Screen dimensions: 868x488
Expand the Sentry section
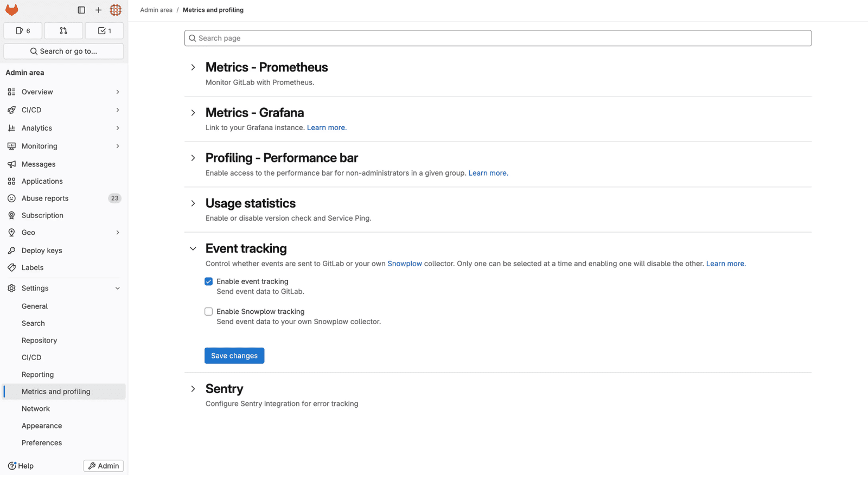click(193, 389)
